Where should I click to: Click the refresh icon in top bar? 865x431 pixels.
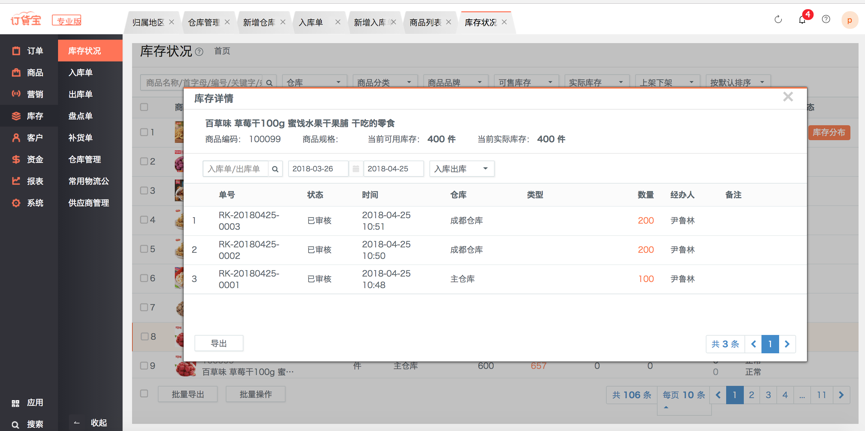point(778,20)
